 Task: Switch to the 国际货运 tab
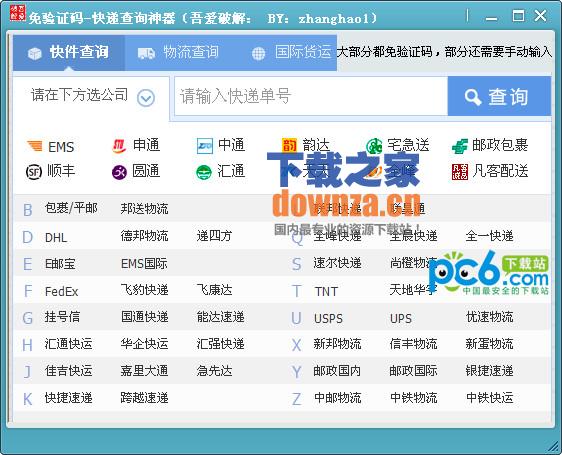tap(287, 53)
